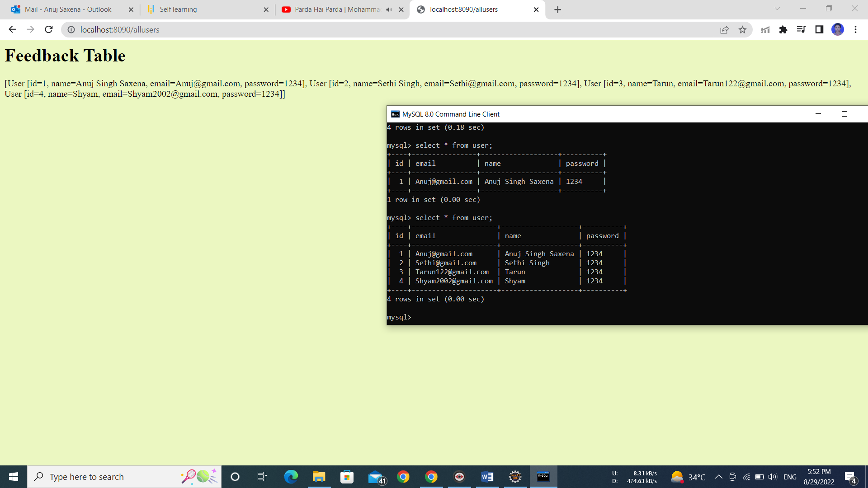Open media control playlist icon

(801, 30)
